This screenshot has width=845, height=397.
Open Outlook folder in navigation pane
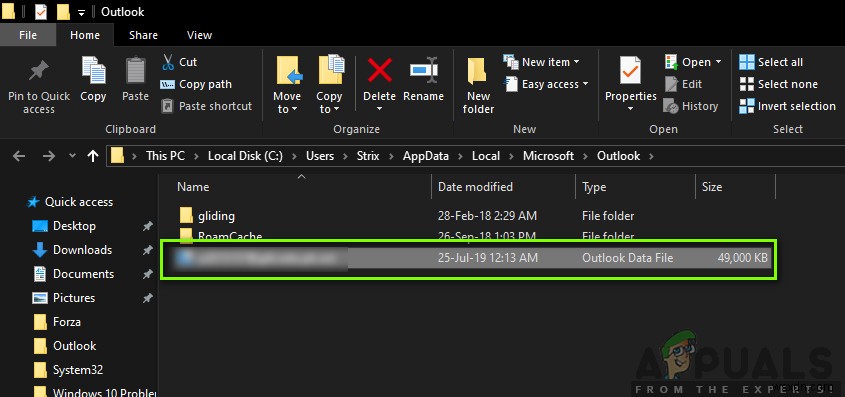tap(74, 346)
